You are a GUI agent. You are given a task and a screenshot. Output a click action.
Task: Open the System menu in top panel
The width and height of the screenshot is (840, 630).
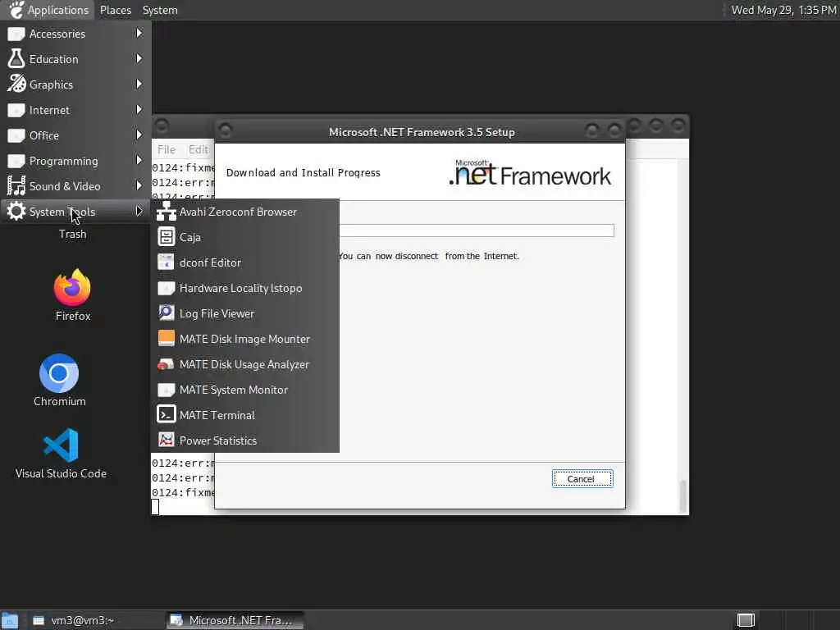[x=160, y=10]
